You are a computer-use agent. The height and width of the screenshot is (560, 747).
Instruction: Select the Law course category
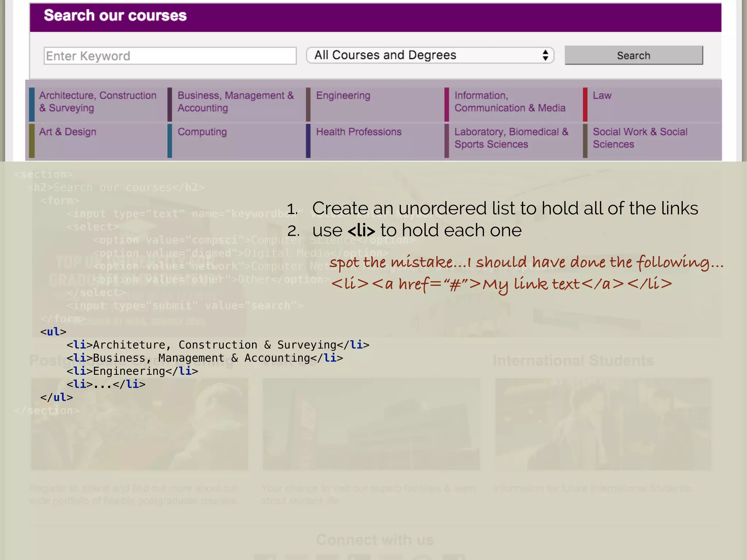click(602, 96)
